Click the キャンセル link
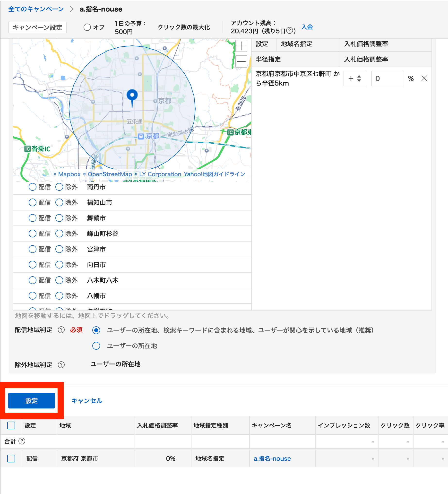This screenshot has height=494, width=448. pyautogui.click(x=87, y=401)
